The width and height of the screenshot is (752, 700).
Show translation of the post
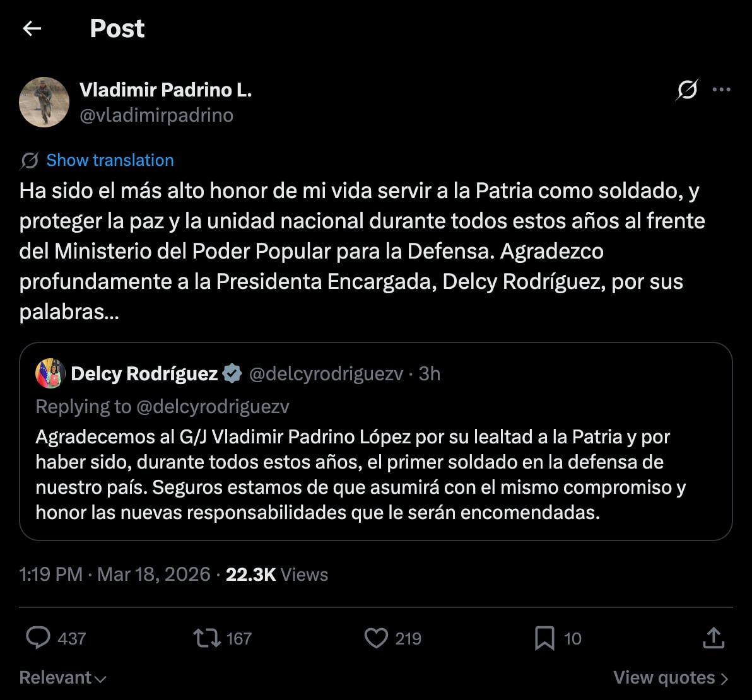pyautogui.click(x=109, y=160)
